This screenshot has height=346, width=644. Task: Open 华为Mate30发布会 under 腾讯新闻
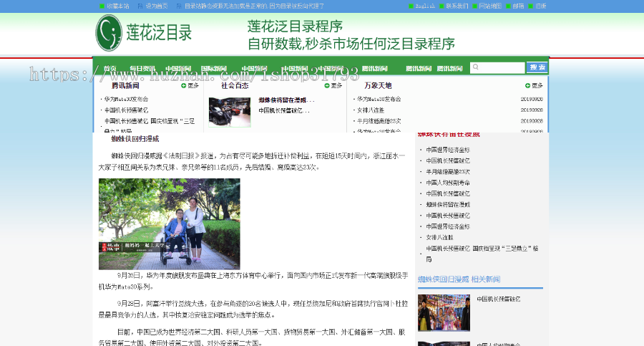pyautogui.click(x=126, y=99)
